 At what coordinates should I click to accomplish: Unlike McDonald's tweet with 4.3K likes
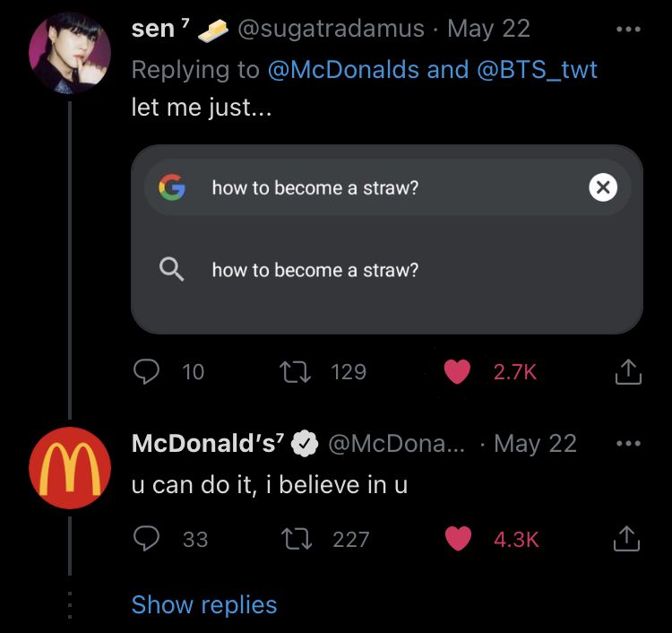pyautogui.click(x=458, y=539)
